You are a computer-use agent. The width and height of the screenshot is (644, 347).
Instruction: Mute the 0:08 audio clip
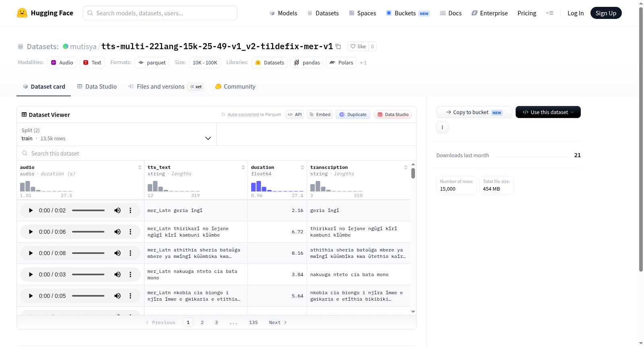[x=118, y=253]
